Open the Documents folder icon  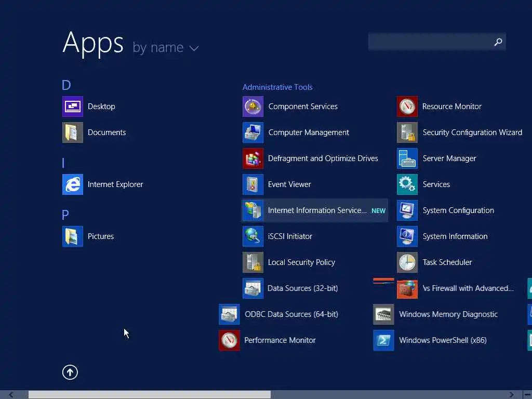tap(73, 132)
